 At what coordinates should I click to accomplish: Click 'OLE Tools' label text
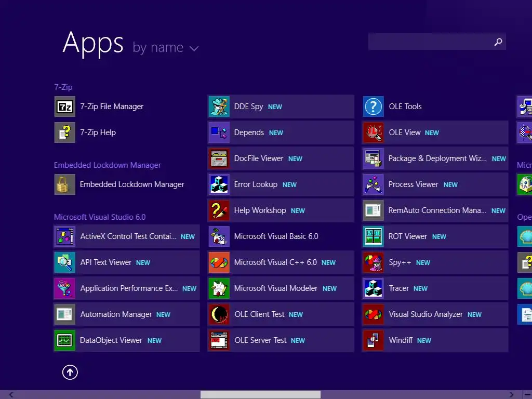tap(405, 107)
